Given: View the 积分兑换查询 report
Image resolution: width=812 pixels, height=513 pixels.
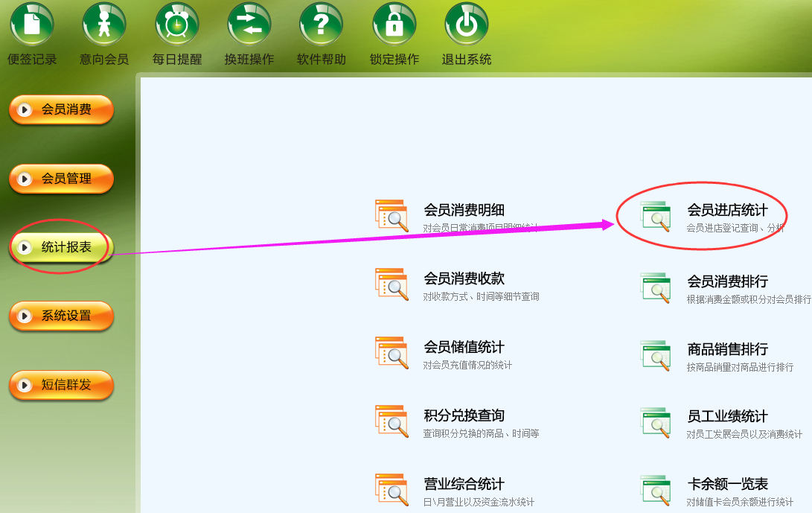Looking at the screenshot, I should tap(464, 415).
